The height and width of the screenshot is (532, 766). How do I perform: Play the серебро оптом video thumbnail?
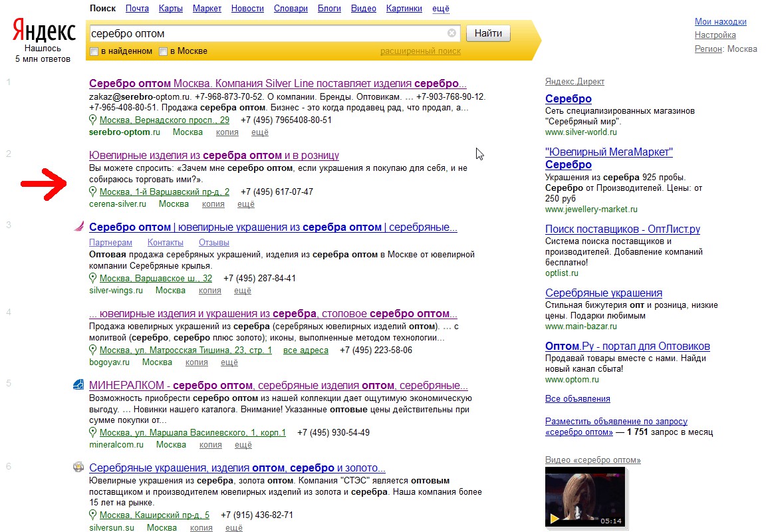pos(585,496)
